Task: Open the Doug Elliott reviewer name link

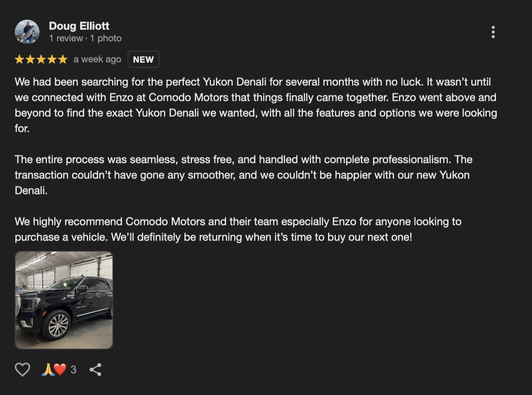Action: (79, 26)
